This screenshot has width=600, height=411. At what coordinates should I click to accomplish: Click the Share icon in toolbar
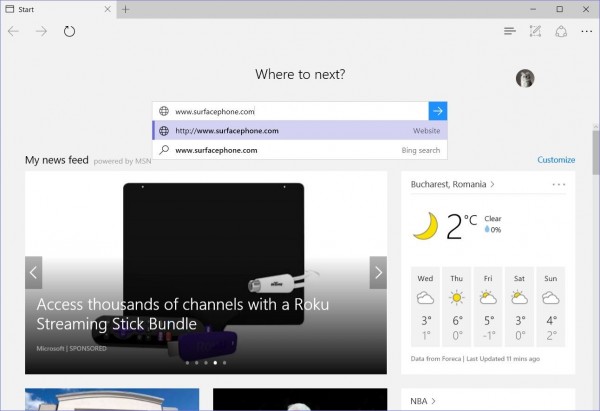[x=561, y=31]
